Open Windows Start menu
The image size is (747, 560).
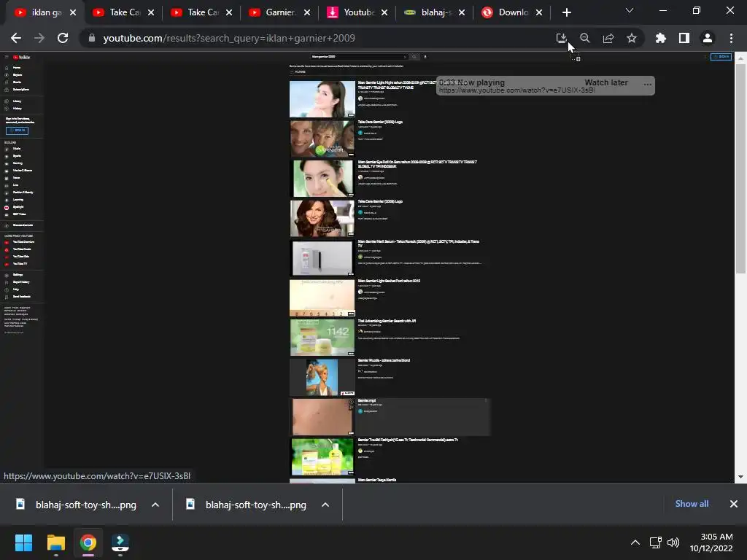(23, 542)
